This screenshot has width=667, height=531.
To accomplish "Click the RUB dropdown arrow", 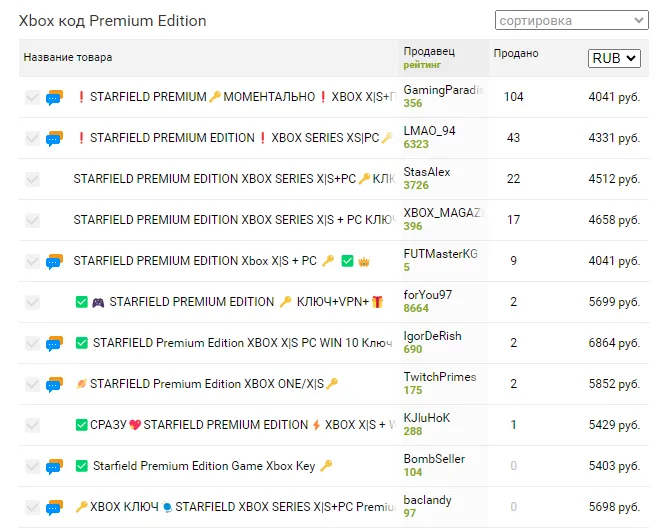I will point(631,58).
